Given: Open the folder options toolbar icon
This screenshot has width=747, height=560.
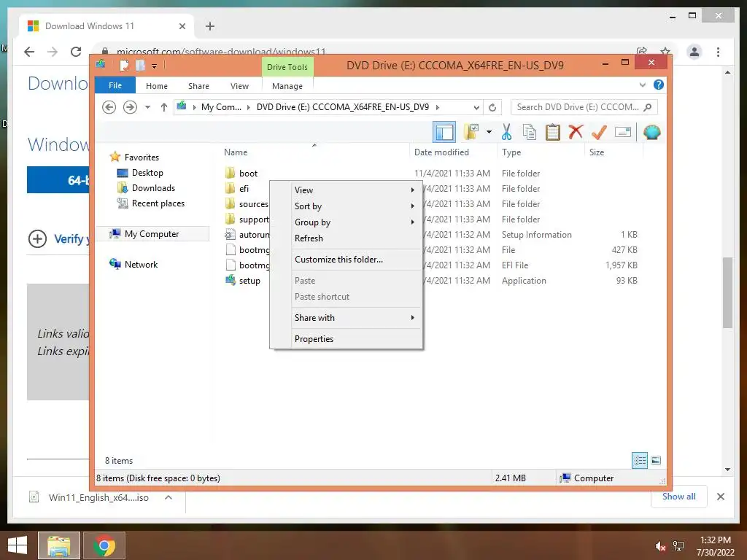Looking at the screenshot, I should (x=471, y=132).
